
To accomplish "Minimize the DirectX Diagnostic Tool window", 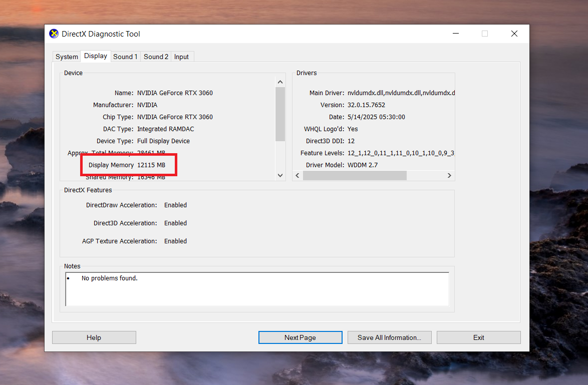I will (455, 34).
